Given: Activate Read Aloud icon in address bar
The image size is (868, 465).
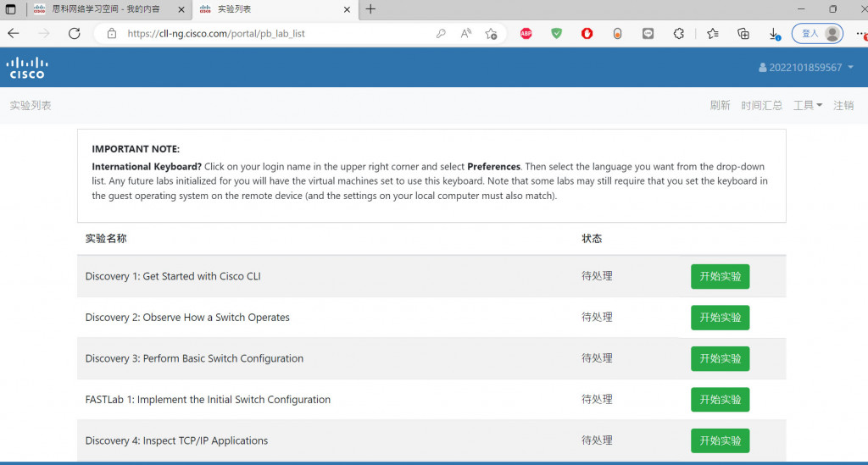Looking at the screenshot, I should click(466, 34).
